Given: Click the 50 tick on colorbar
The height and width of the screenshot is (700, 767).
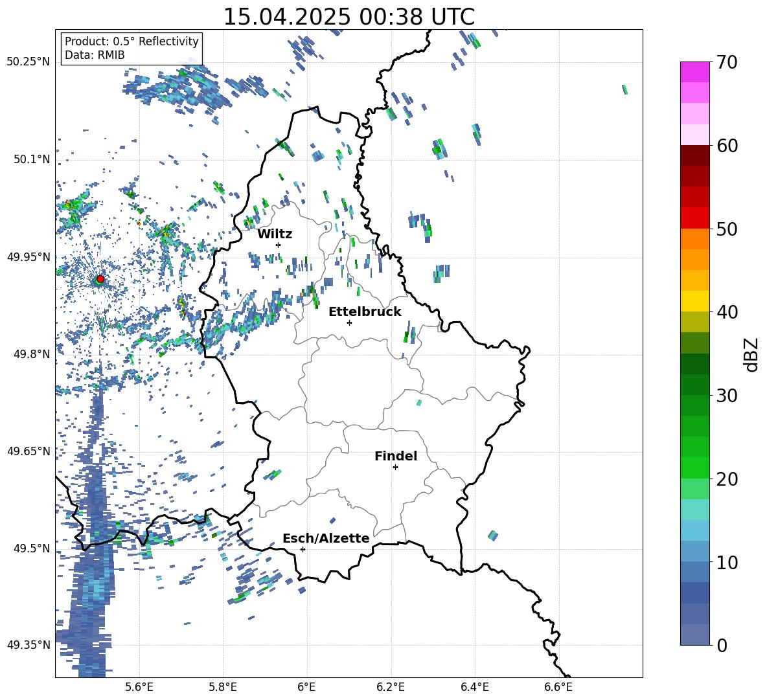Looking at the screenshot, I should click(727, 229).
